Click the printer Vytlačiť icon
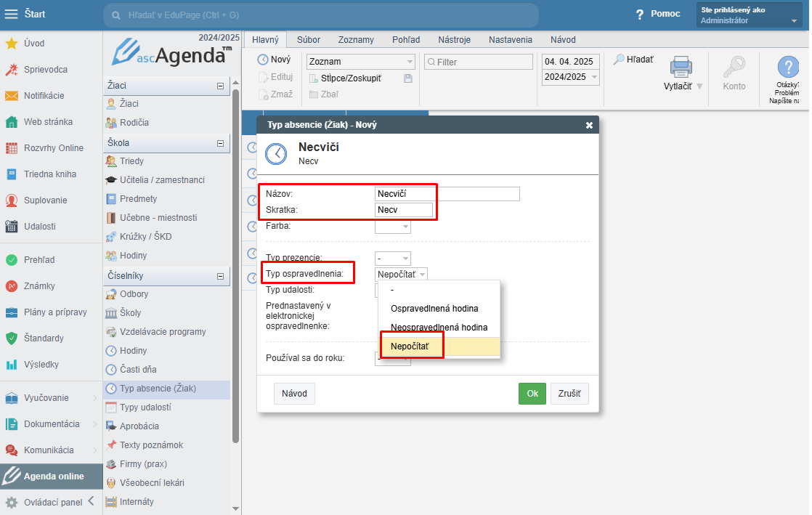The image size is (812, 515). (681, 67)
